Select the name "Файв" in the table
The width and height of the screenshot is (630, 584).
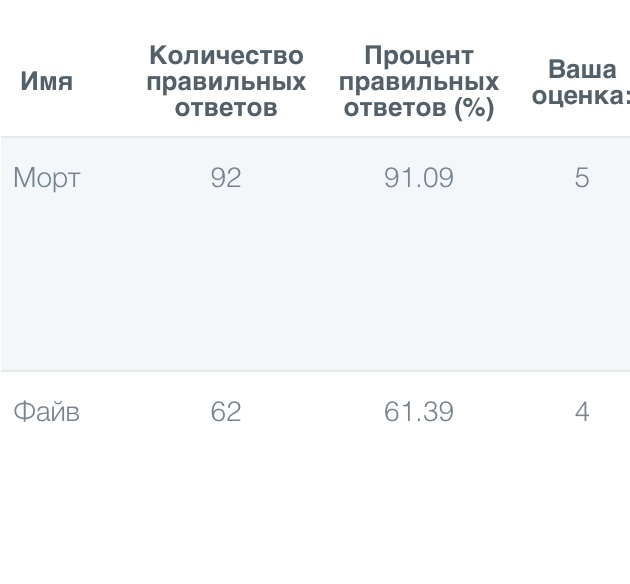click(46, 412)
